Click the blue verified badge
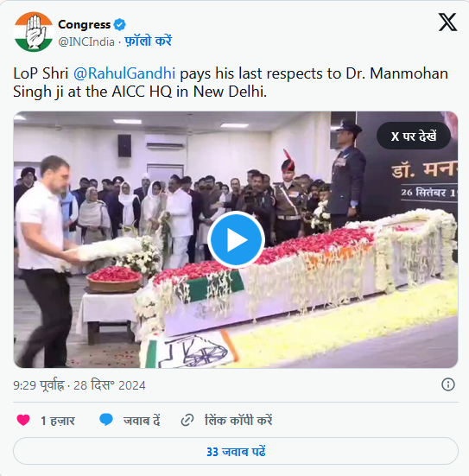Image resolution: width=469 pixels, height=476 pixels. coord(119,24)
